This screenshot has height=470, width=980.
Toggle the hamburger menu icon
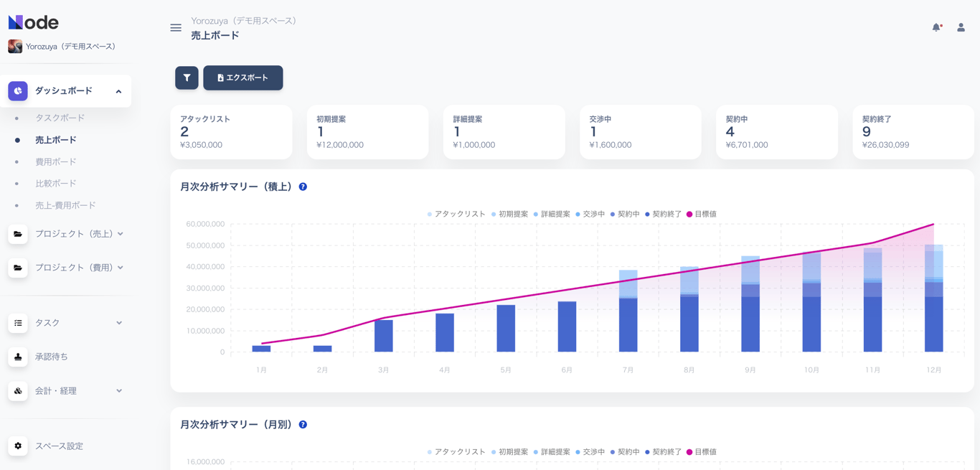coord(176,28)
